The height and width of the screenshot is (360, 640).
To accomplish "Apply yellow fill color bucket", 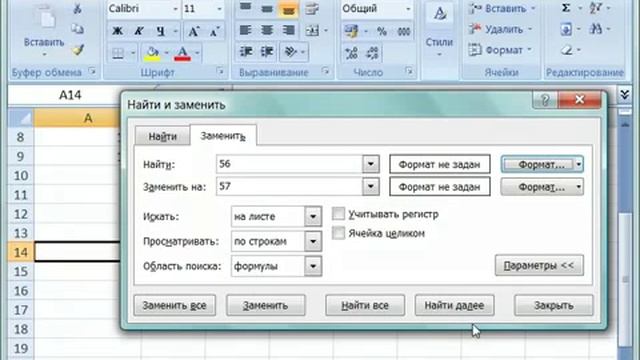I will 152,53.
